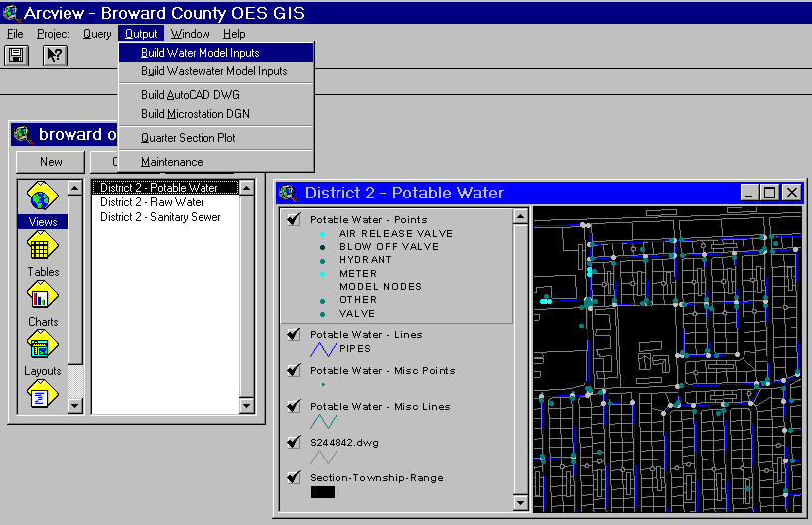This screenshot has width=812, height=525.
Task: Click the S244842.dwg gray zigzag symbol
Action: tap(323, 458)
